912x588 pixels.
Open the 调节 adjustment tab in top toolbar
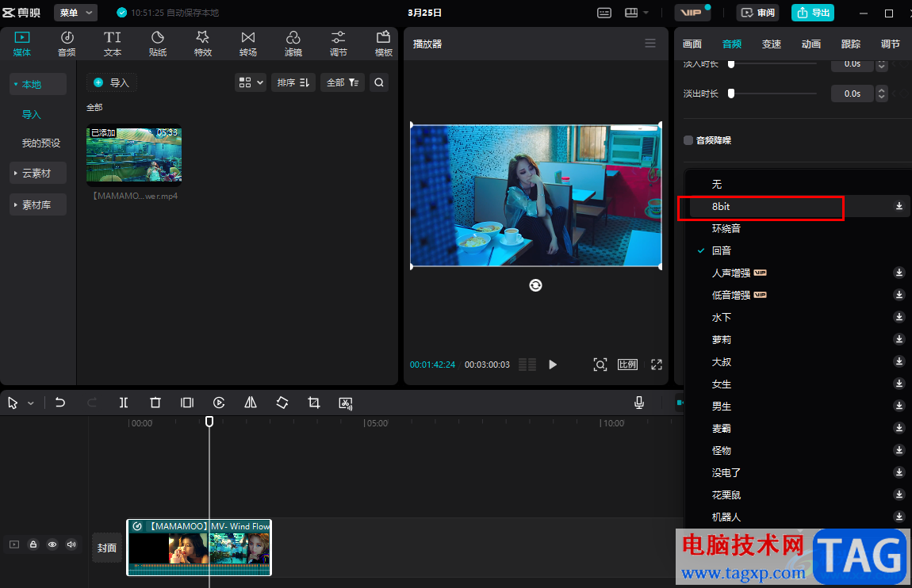click(x=338, y=44)
